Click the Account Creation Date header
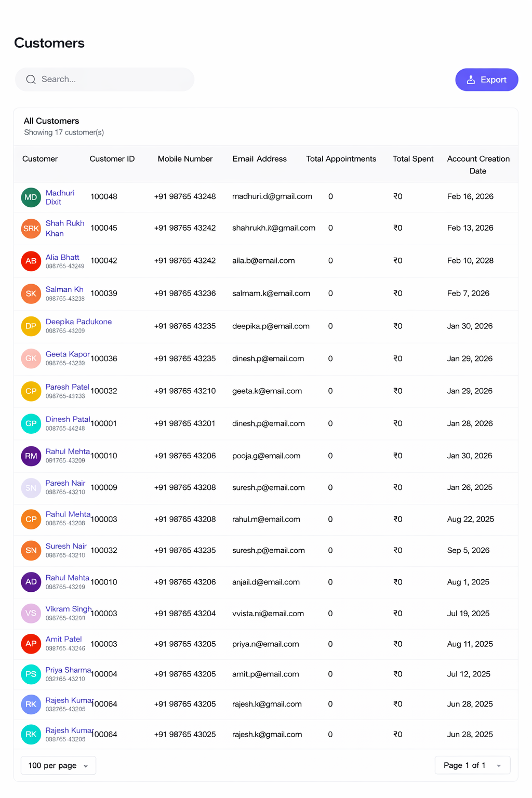 click(478, 165)
